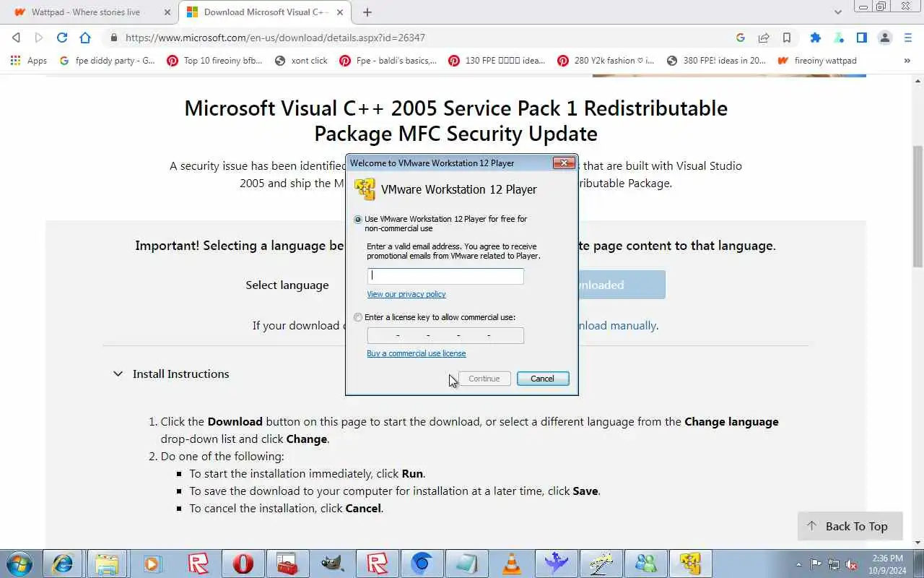The image size is (924, 578).
Task: Show more bookmarks with the chevron
Action: coord(907,61)
